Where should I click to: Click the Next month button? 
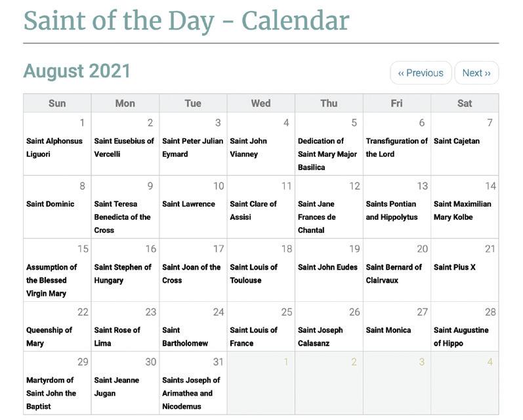476,73
